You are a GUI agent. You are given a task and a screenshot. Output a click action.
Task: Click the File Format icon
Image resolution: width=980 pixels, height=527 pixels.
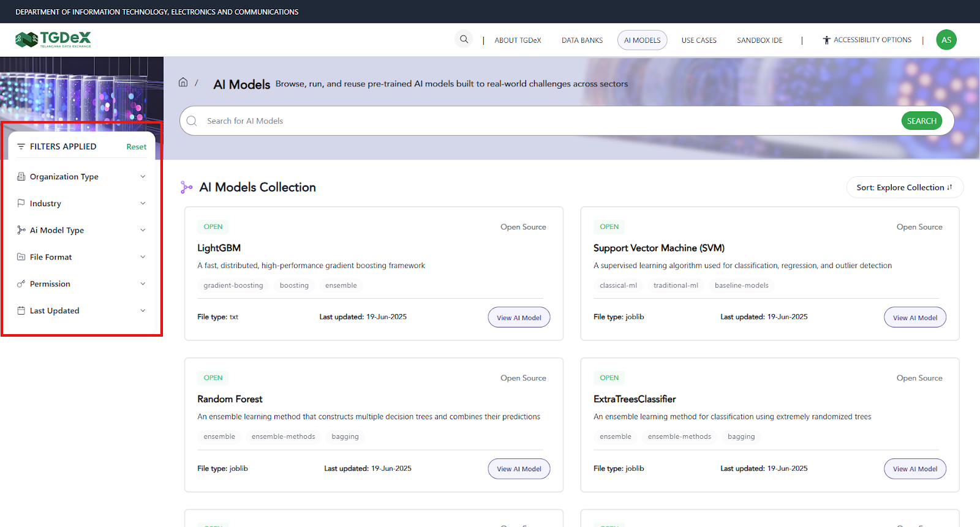tap(21, 257)
